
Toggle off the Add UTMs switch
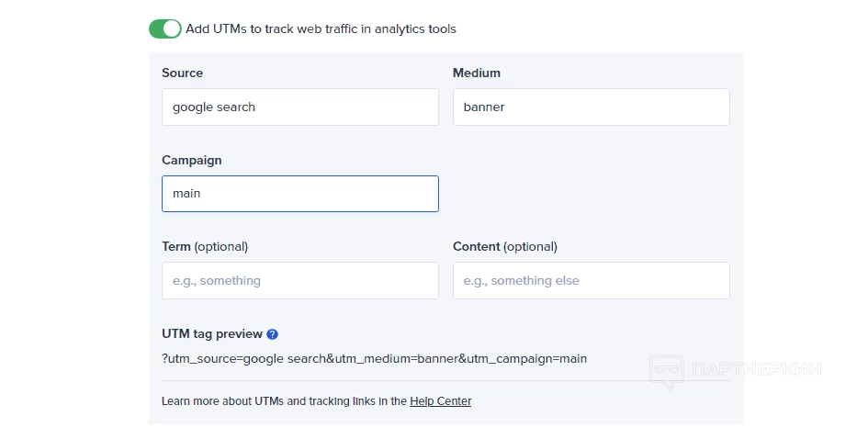point(165,28)
